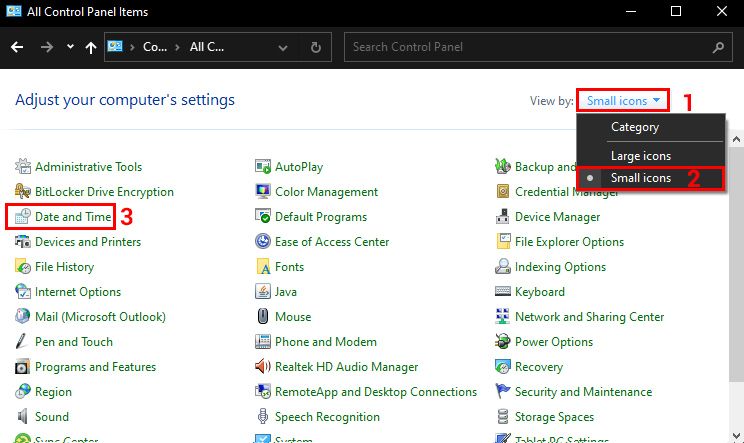Choose Large icons from the view menu
The width and height of the screenshot is (744, 443).
pos(641,156)
